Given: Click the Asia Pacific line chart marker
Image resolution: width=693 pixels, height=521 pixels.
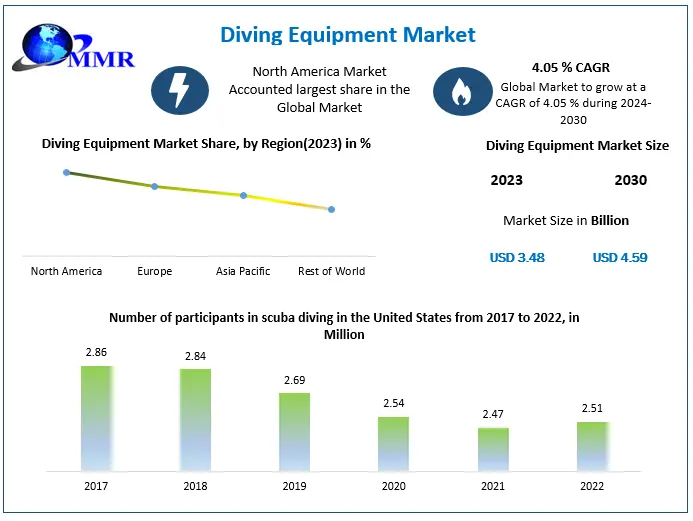Looking at the screenshot, I should [x=243, y=196].
